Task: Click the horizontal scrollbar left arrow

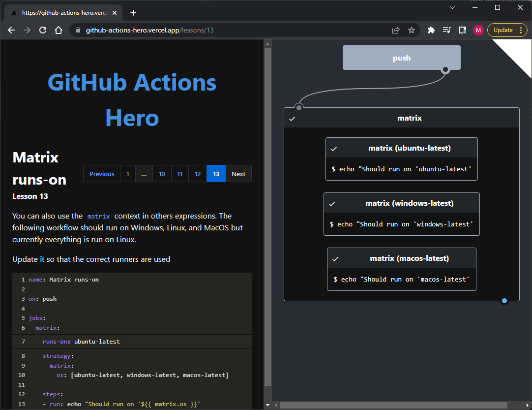Action: coord(276,405)
